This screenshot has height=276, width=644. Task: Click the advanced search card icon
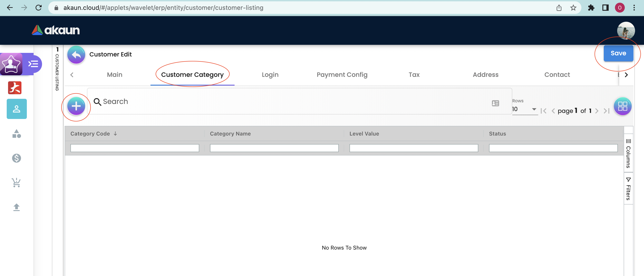[x=495, y=103]
